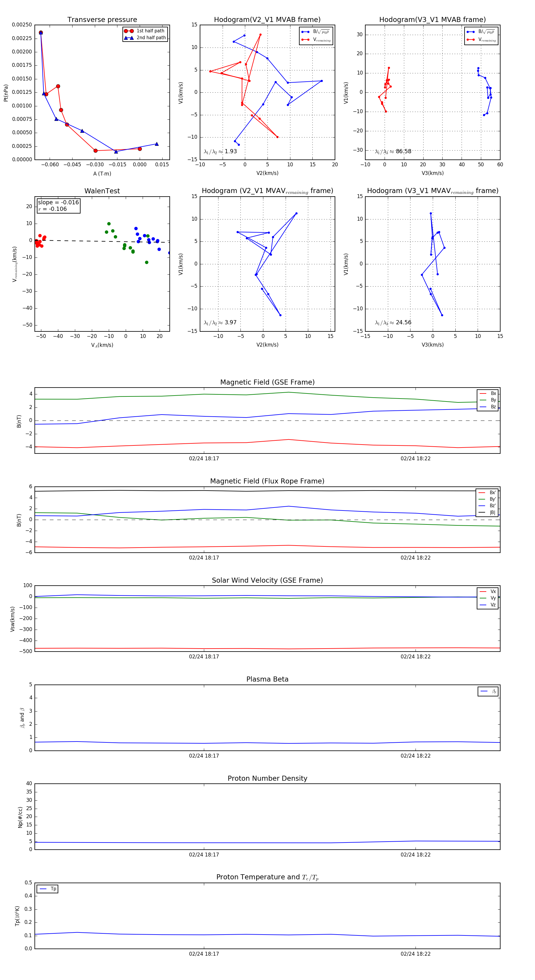Click '02/24 18:17' tick under Proton Temperature plot
Screen dimensions: 535x980
204,954
